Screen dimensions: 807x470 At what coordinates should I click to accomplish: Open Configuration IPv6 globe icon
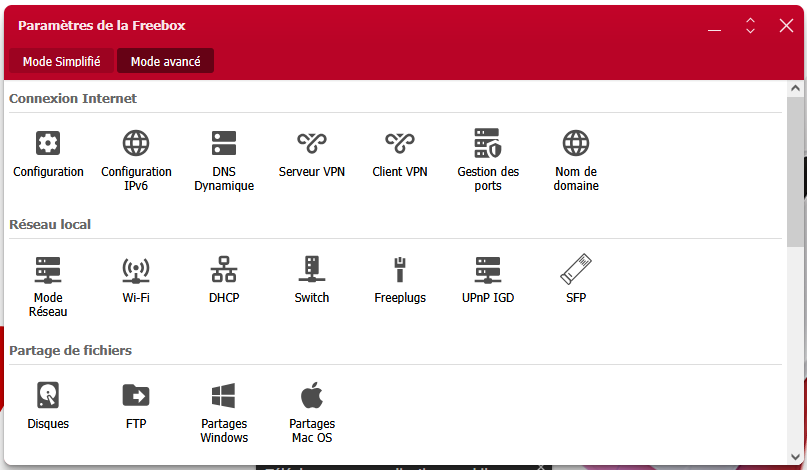tap(136, 143)
